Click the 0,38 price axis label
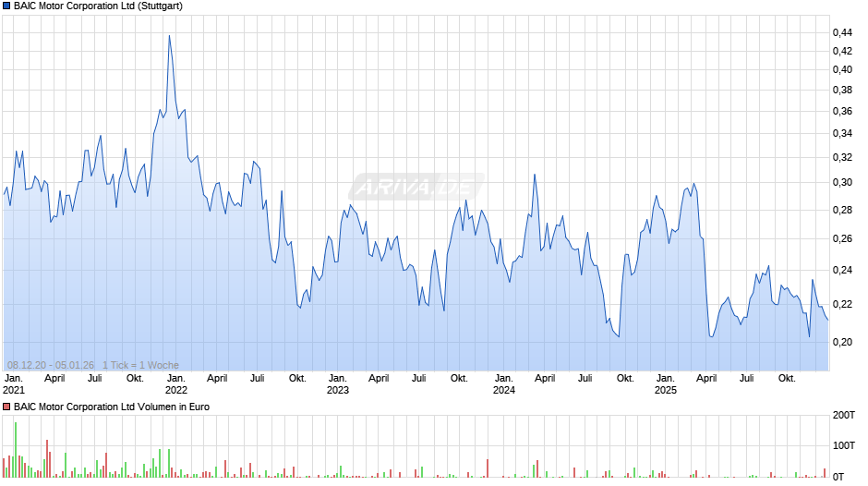This screenshot has height=486, width=868. point(842,90)
